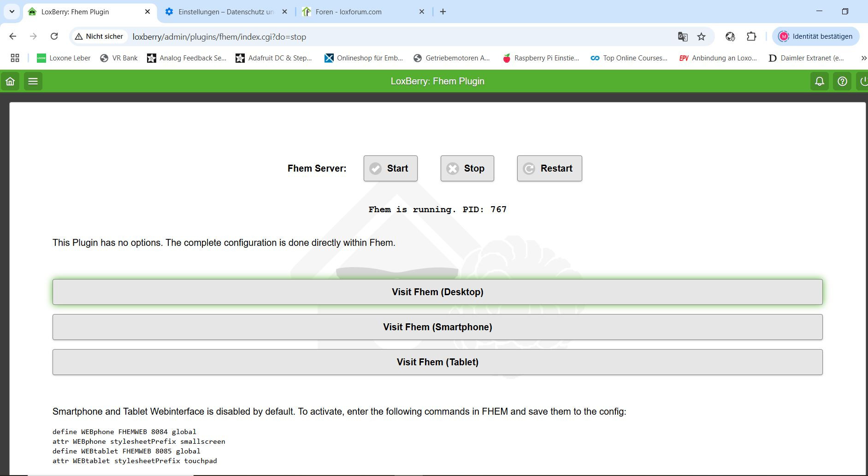
Task: Click the 'attr WEBtablet stylesheetPrefix touchpad' line
Action: 135,461
